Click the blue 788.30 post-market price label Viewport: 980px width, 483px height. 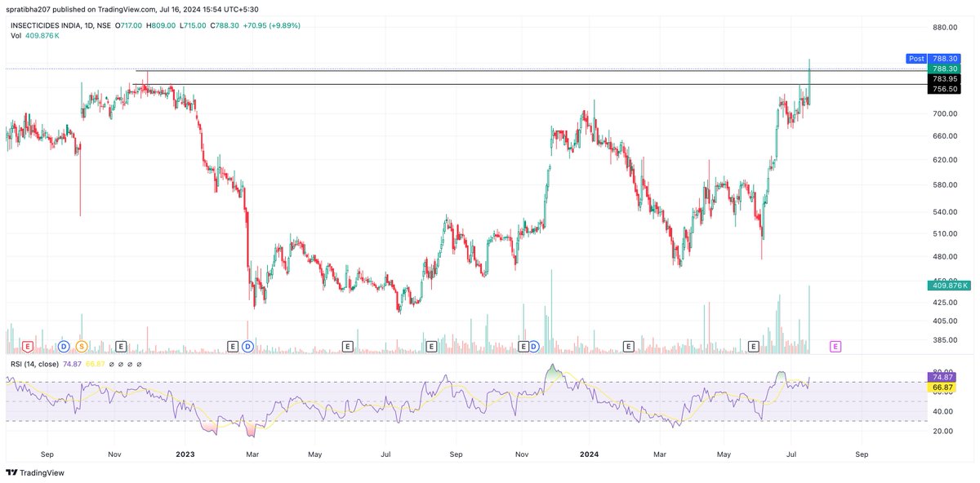tap(944, 59)
